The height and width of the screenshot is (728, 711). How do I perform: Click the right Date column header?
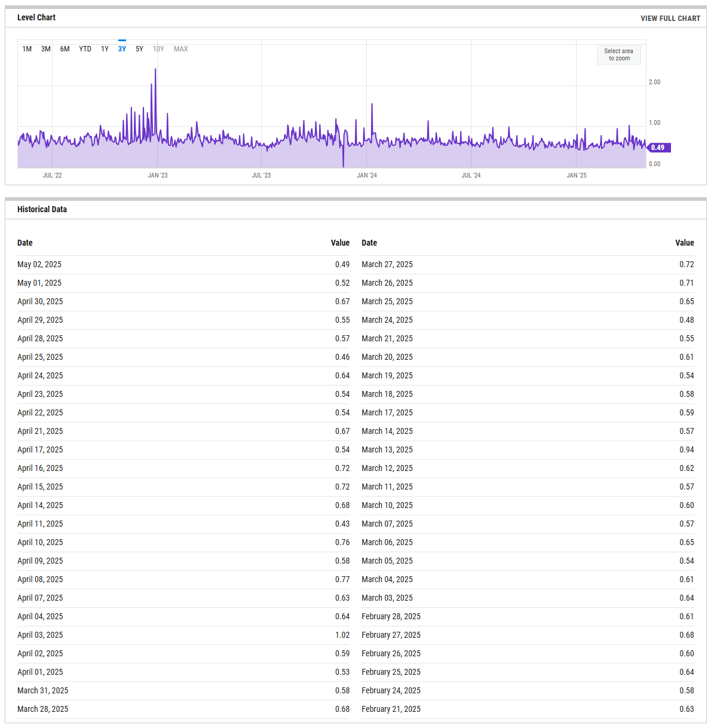(x=369, y=243)
